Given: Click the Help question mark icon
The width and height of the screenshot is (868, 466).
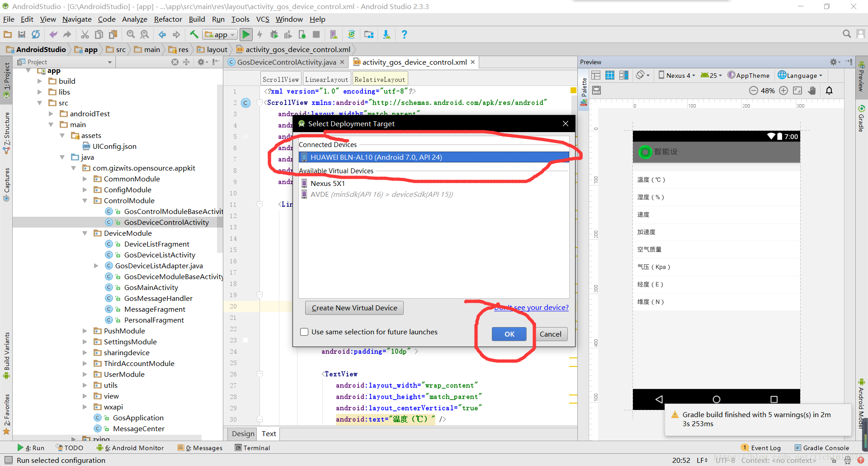Looking at the screenshot, I should click(x=404, y=34).
